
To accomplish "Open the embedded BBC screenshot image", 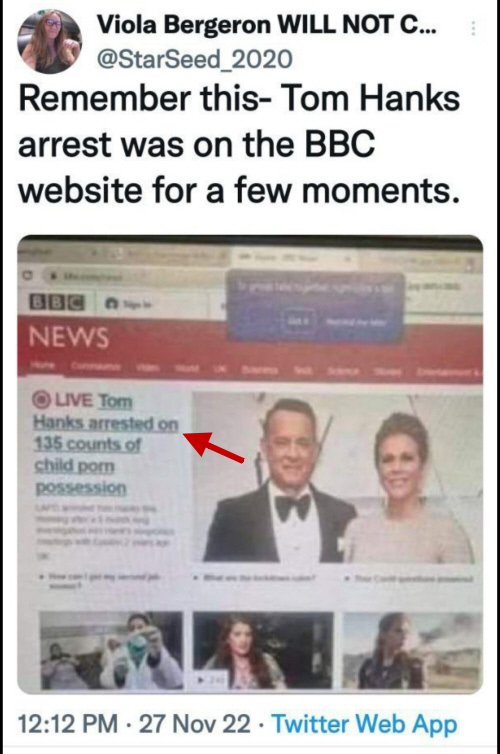I will point(250,464).
